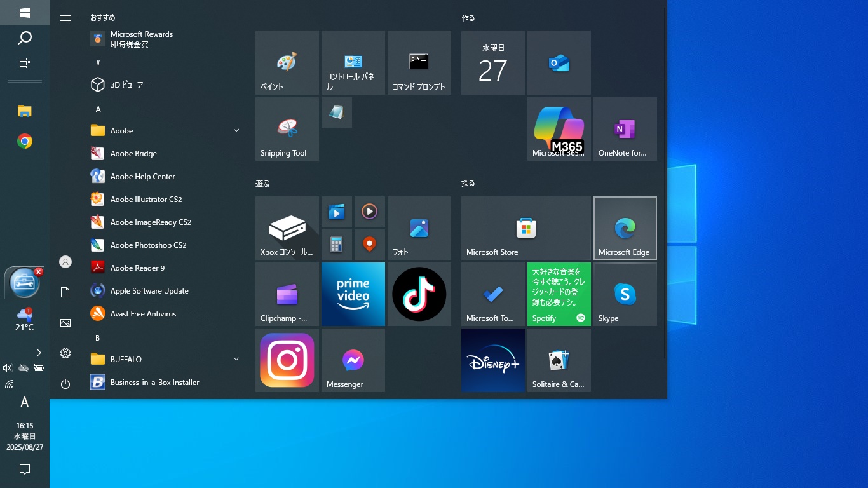Open the Outlook tile
Image resolution: width=868 pixels, height=488 pixels.
[559, 63]
